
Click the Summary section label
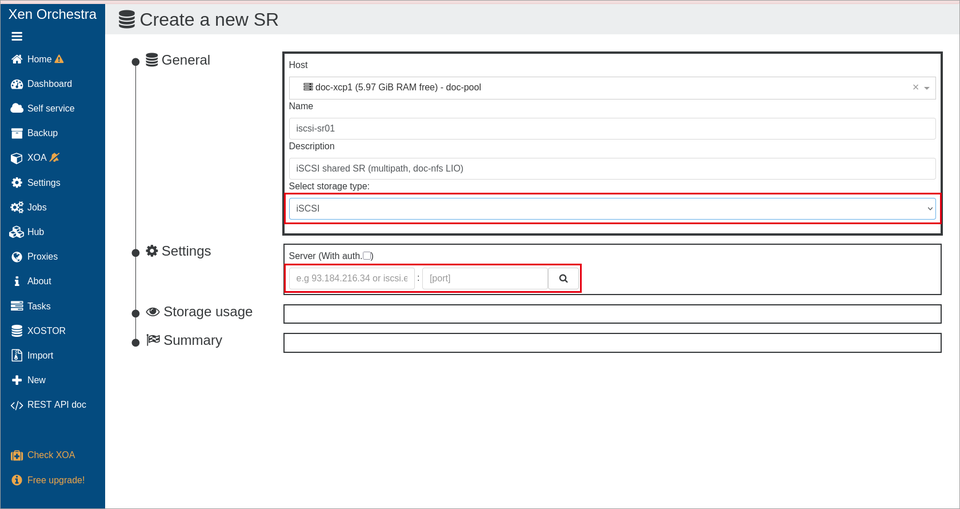pyautogui.click(x=192, y=341)
